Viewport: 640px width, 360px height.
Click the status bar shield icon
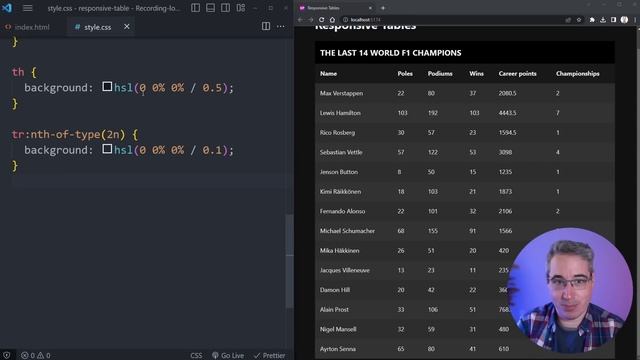pyautogui.click(x=7, y=356)
